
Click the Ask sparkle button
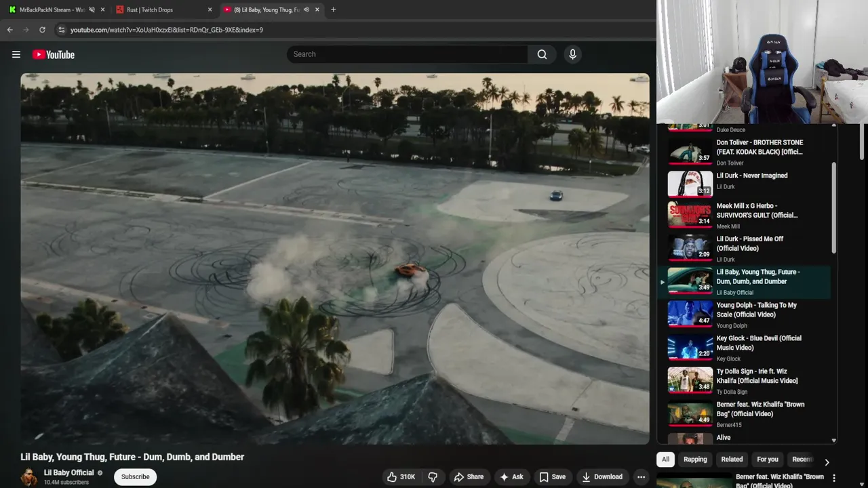[511, 476]
